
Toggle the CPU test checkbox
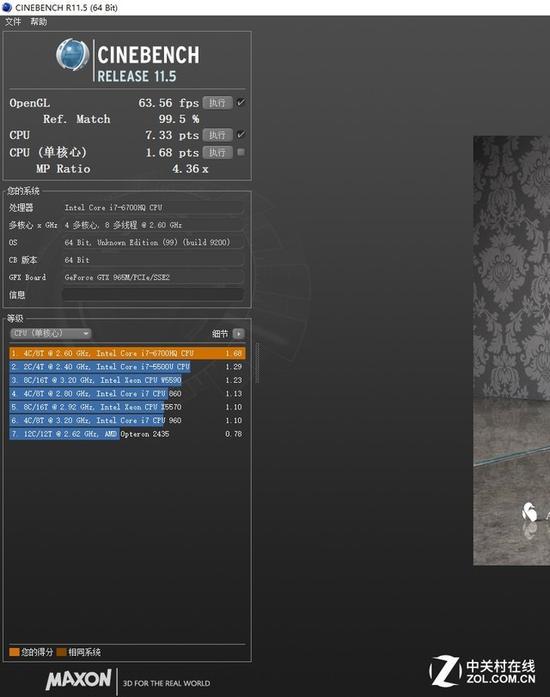[241, 135]
